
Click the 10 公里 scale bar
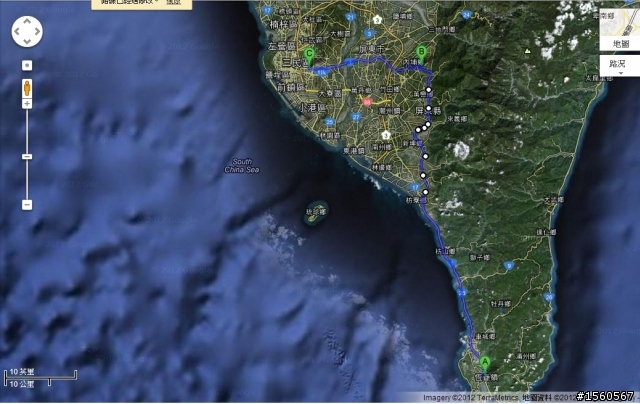pos(27,384)
